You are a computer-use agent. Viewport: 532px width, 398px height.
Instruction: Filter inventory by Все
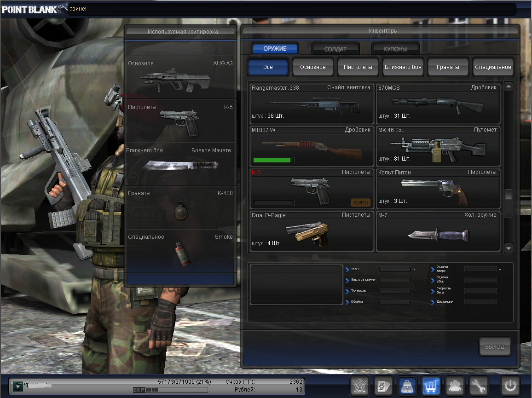[268, 67]
